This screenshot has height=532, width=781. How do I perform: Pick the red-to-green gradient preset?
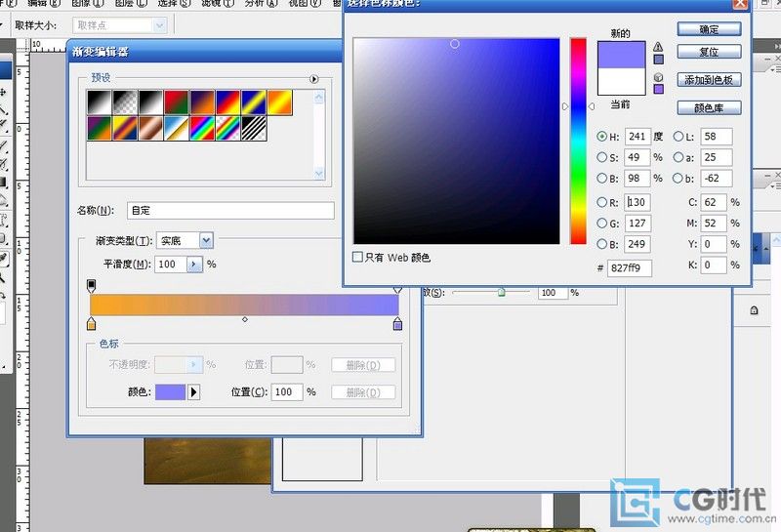pyautogui.click(x=177, y=102)
